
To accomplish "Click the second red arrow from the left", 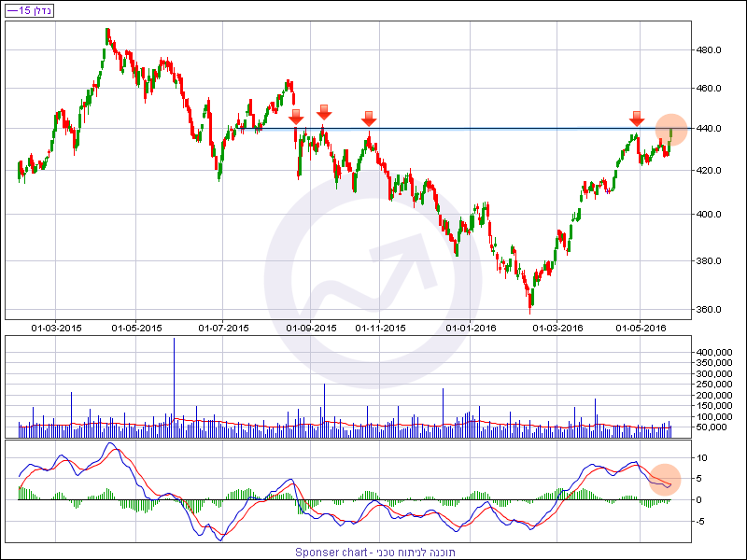I will coord(324,112).
